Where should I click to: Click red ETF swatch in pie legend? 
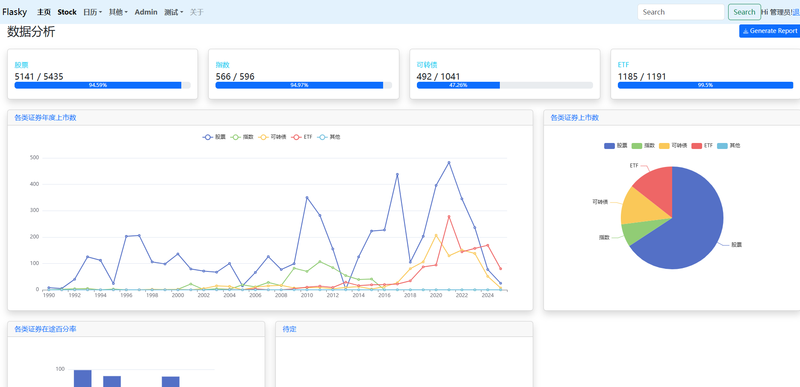click(696, 146)
